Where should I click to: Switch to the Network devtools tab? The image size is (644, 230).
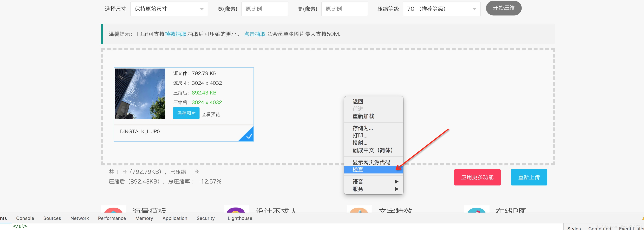point(80,218)
